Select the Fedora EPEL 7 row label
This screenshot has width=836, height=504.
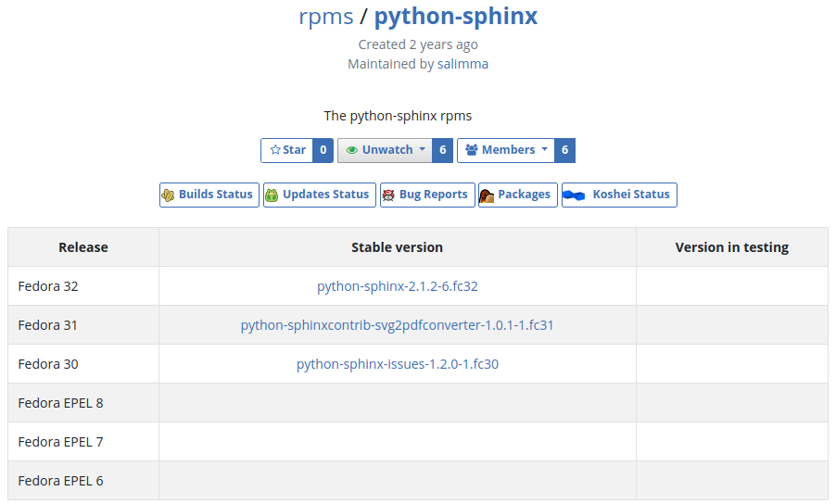click(x=60, y=442)
